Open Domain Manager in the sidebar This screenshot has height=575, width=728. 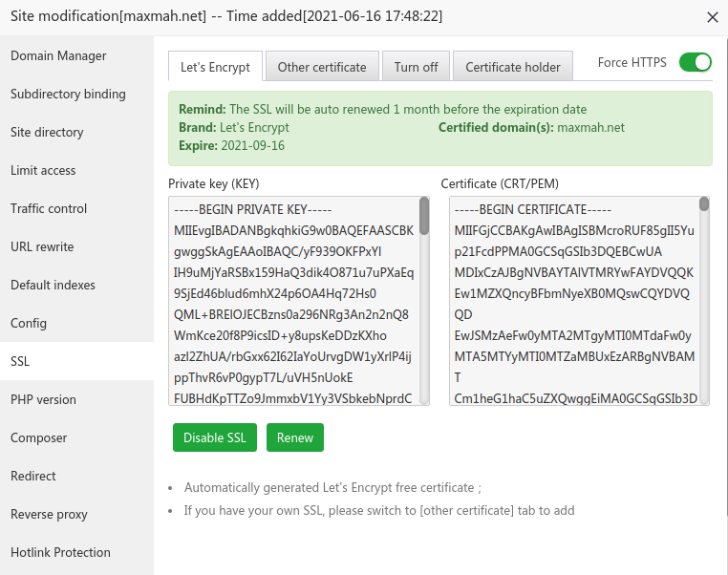(x=58, y=55)
